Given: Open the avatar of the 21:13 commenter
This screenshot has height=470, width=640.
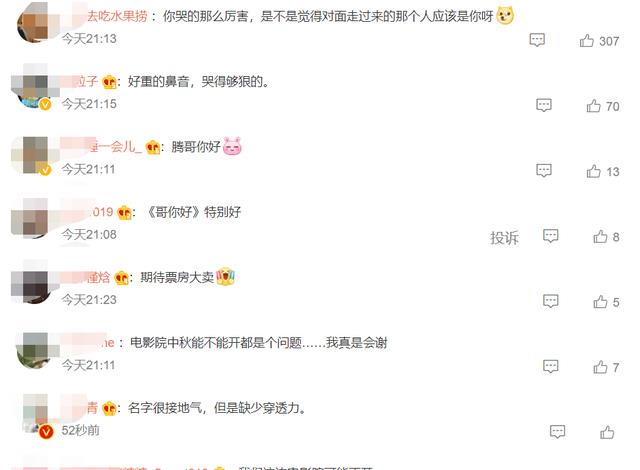Looking at the screenshot, I should (33, 22).
